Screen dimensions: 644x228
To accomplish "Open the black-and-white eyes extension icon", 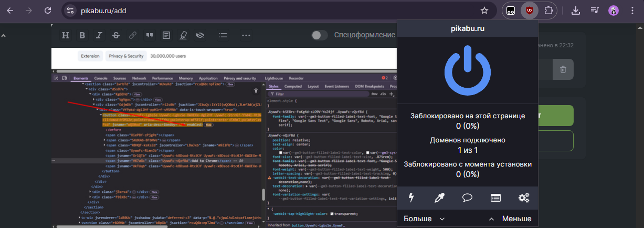I will pyautogui.click(x=510, y=11).
